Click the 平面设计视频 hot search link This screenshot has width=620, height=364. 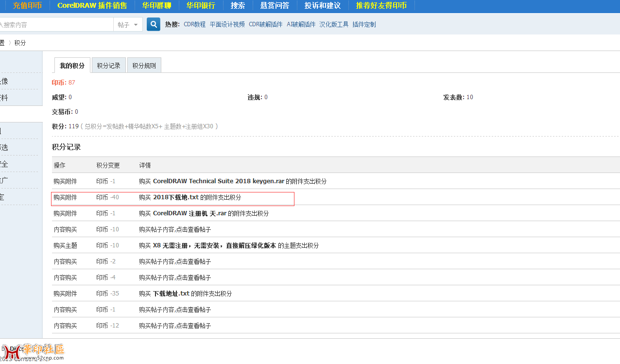(226, 24)
